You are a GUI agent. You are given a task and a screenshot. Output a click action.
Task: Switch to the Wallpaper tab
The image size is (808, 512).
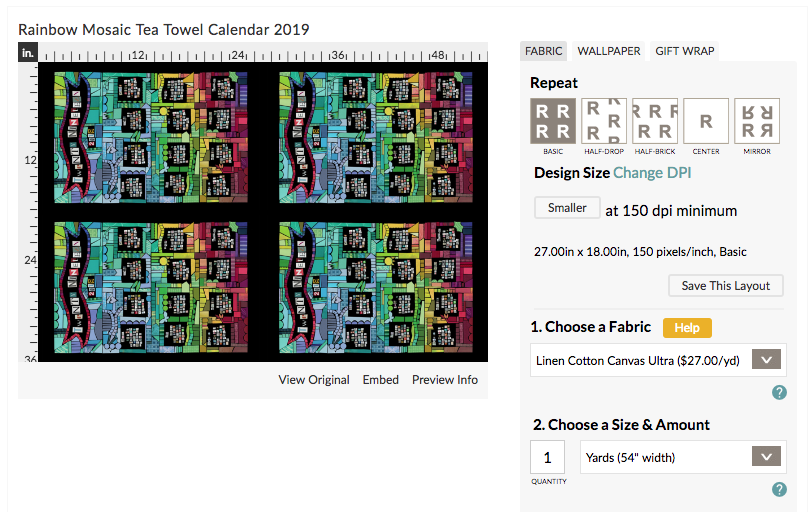(609, 51)
